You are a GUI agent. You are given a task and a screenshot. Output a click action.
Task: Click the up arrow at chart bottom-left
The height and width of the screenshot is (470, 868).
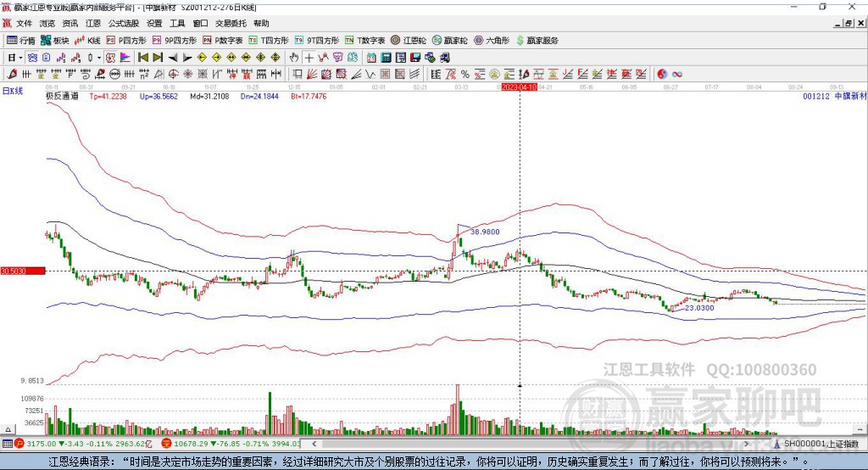7,429
